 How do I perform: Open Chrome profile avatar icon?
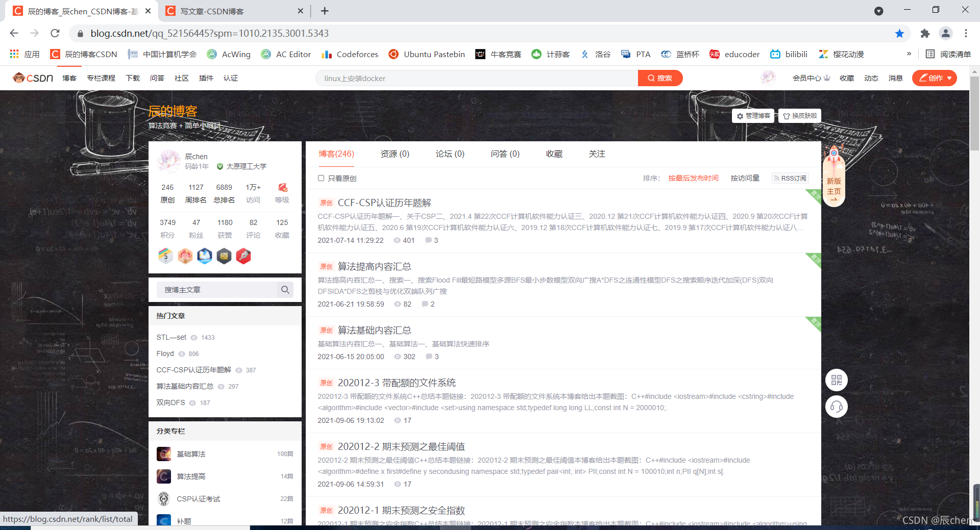pyautogui.click(x=945, y=33)
